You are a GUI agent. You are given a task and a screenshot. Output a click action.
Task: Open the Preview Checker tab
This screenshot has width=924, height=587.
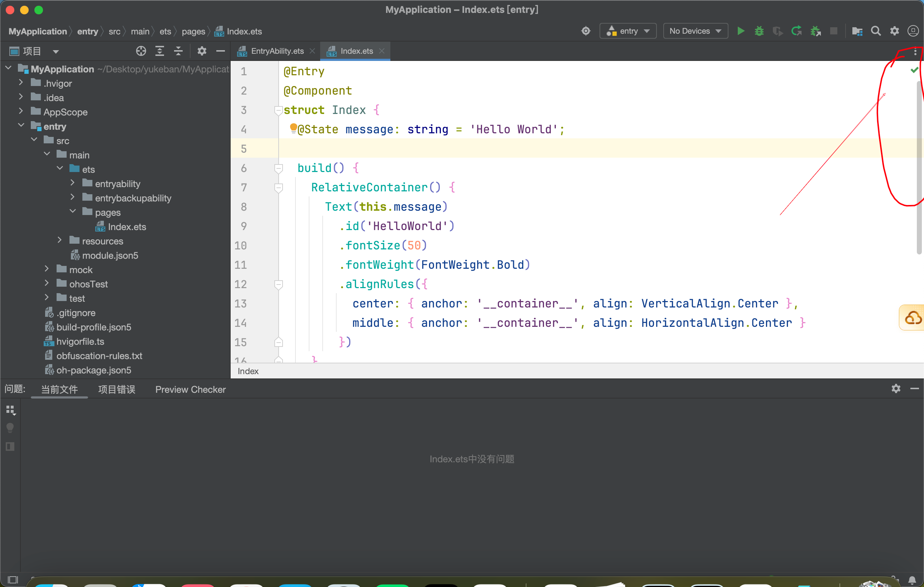(190, 389)
